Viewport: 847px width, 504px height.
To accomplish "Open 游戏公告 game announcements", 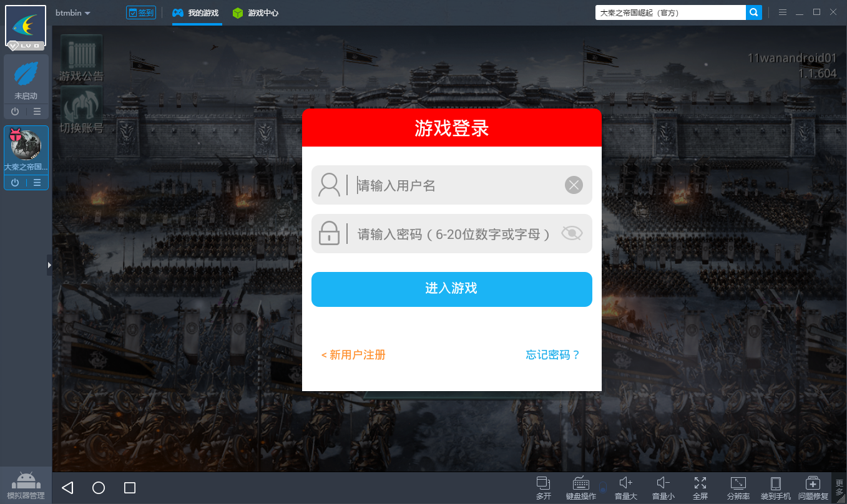I will pos(81,60).
